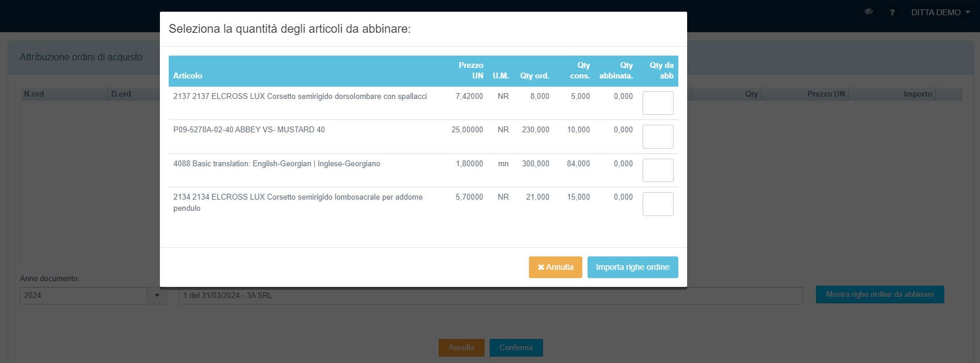This screenshot has height=363, width=980.
Task: Click the order selector showing 3A SRL
Action: tap(490, 296)
